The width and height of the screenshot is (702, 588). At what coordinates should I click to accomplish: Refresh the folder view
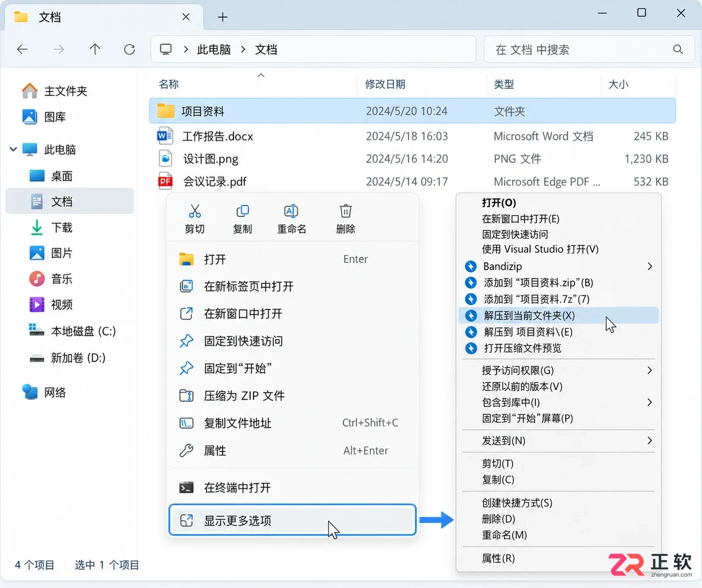tap(129, 49)
